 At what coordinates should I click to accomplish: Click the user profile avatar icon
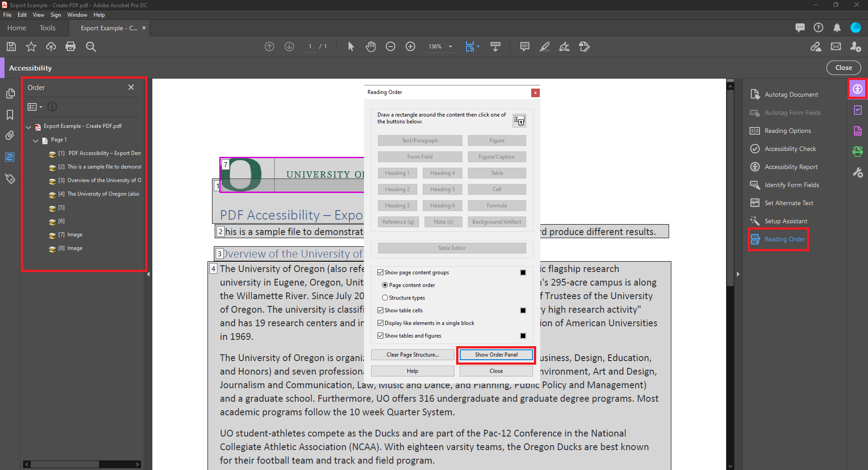click(856, 28)
